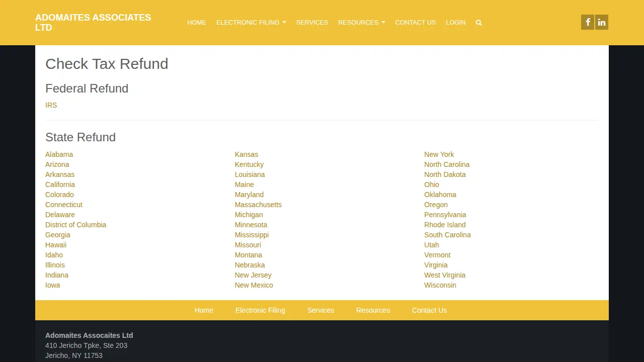The width and height of the screenshot is (644, 362).
Task: Open the Louisiana refund link
Action: pos(250,174)
